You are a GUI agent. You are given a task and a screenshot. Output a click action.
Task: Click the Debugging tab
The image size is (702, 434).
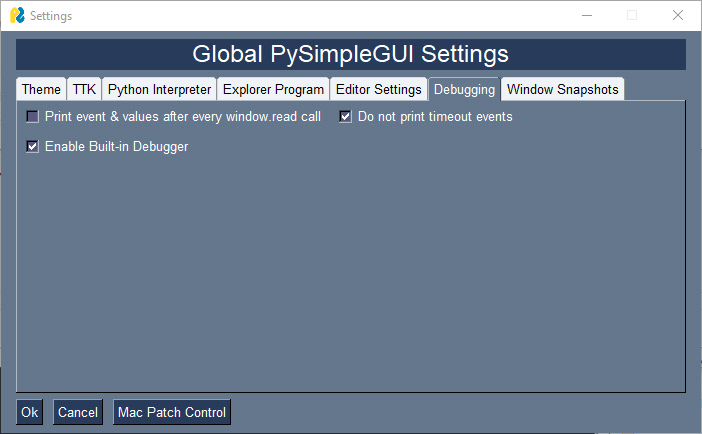pos(464,89)
